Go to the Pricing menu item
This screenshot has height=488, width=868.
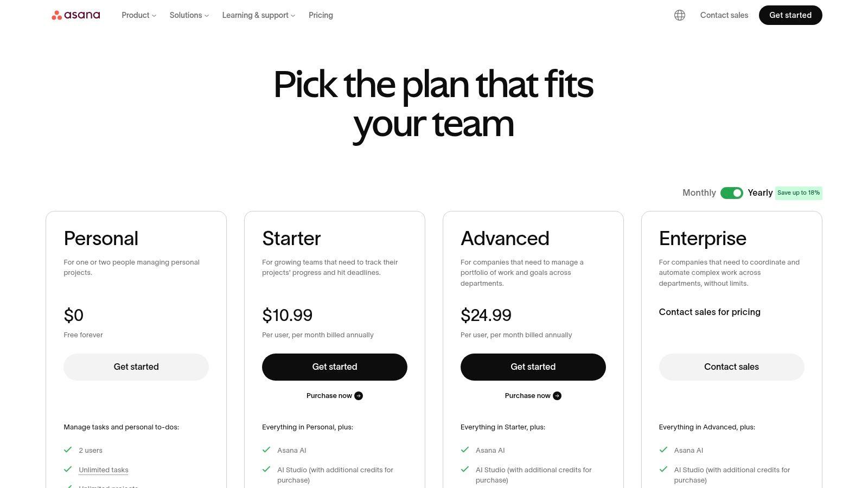click(x=321, y=15)
